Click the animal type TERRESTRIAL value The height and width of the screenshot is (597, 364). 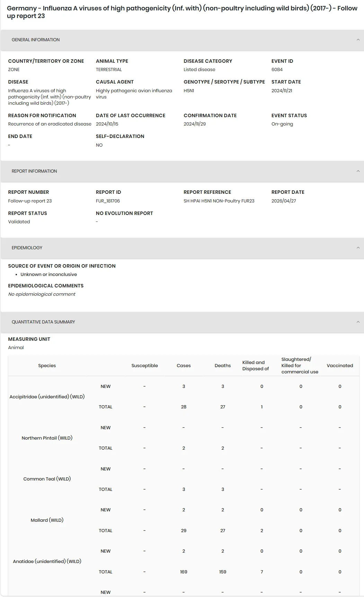[x=109, y=70]
